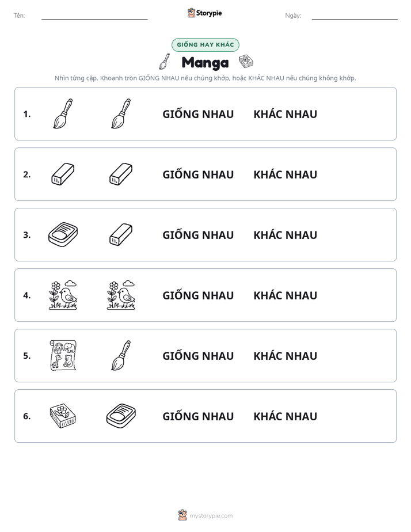Choose KHÁC NHAU for row 3
The height and width of the screenshot is (532, 411).
[285, 235]
